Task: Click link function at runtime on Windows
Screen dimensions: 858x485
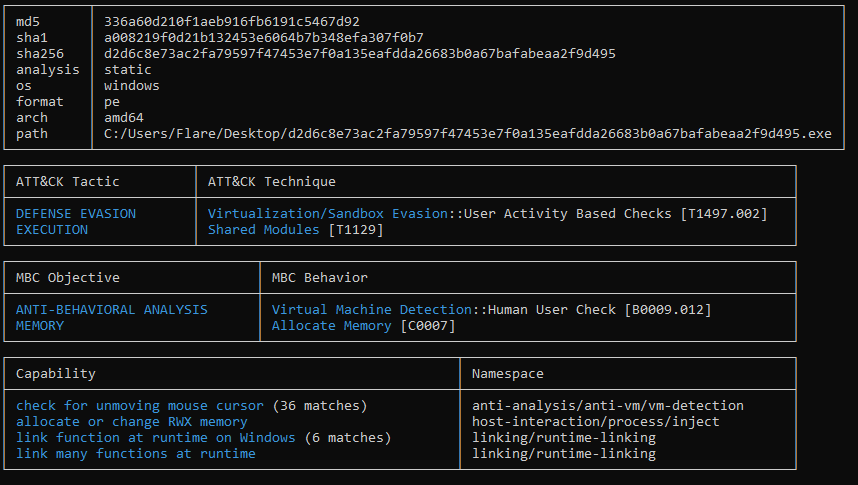Action: (x=155, y=437)
